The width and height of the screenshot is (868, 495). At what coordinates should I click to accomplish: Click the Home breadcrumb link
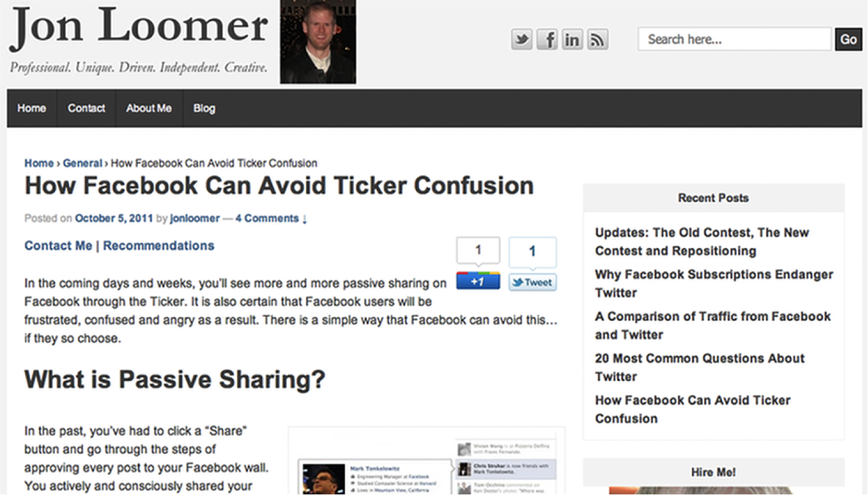(x=39, y=163)
